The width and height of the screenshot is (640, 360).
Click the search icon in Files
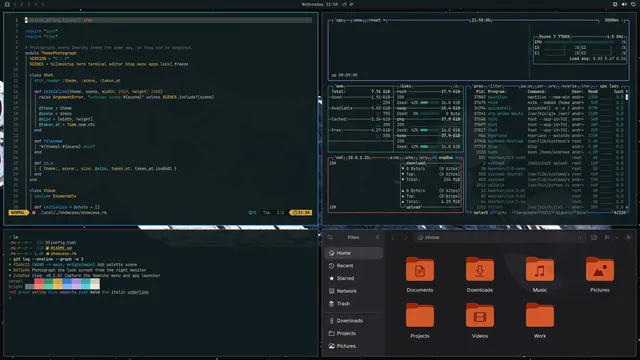coord(330,237)
